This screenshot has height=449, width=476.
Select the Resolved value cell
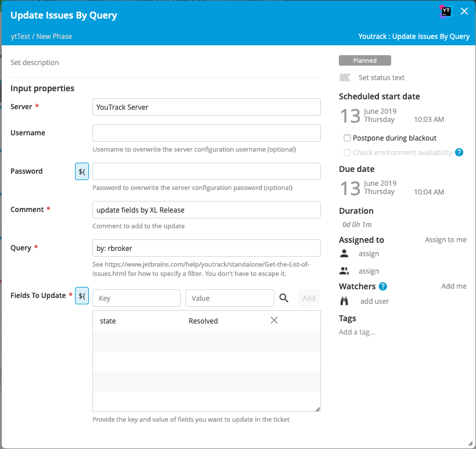(x=203, y=321)
